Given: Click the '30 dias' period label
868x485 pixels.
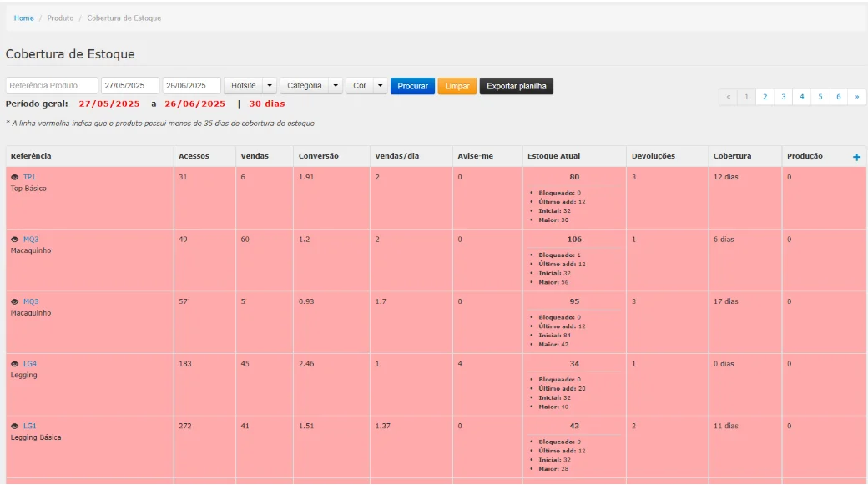Looking at the screenshot, I should click(x=267, y=104).
